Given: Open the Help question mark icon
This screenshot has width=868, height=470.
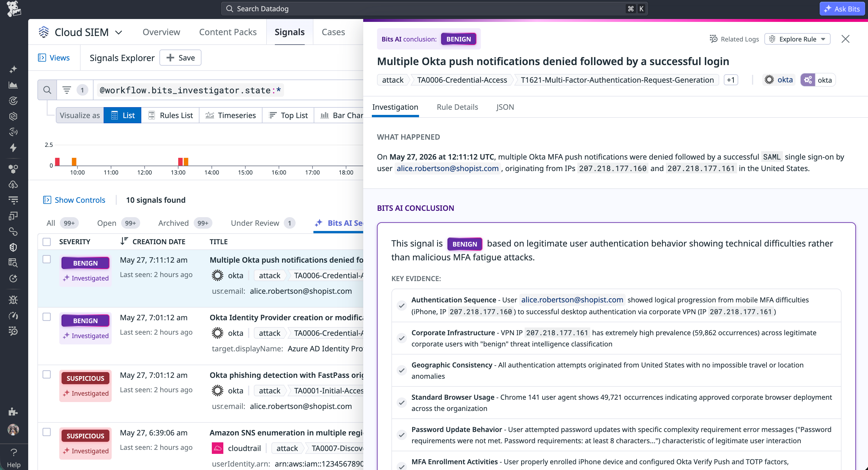Looking at the screenshot, I should 14,452.
